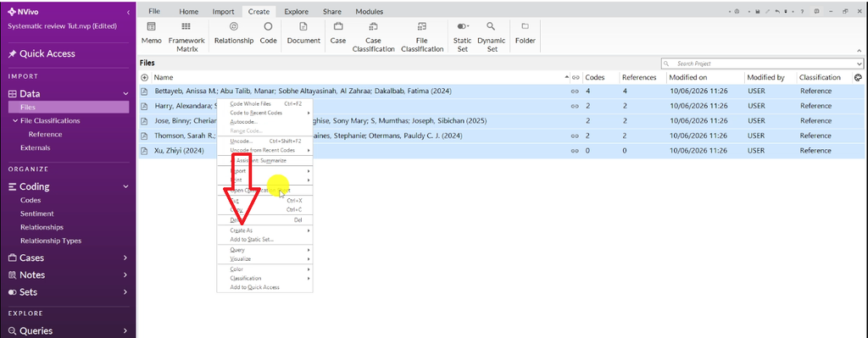Create a new Memo from the ribbon

(x=151, y=33)
